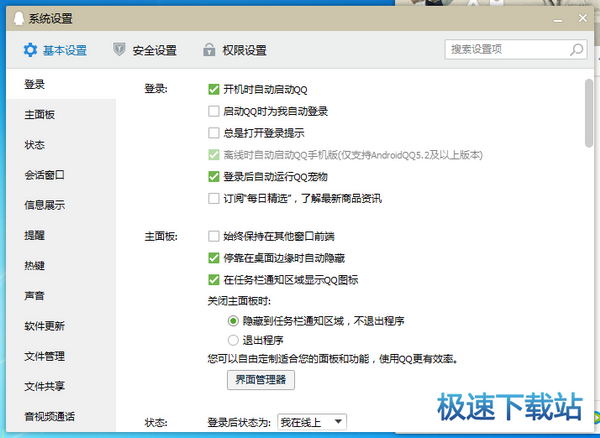
Task: Uncheck 停靠在桌面边缘时自动隐藏
Action: click(x=214, y=258)
